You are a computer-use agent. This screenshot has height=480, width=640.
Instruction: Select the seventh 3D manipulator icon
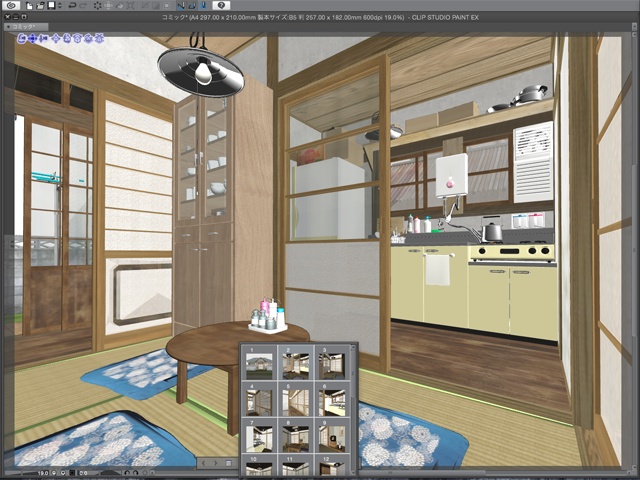(87, 38)
